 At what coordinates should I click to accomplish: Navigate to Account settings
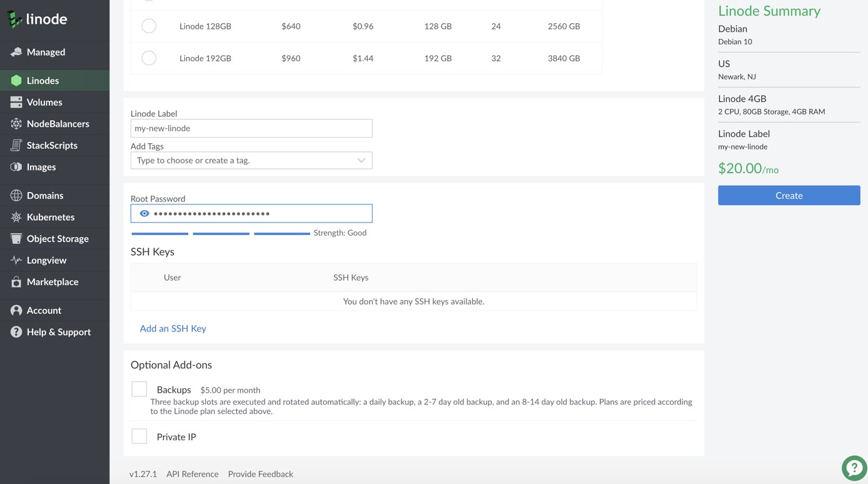(44, 310)
